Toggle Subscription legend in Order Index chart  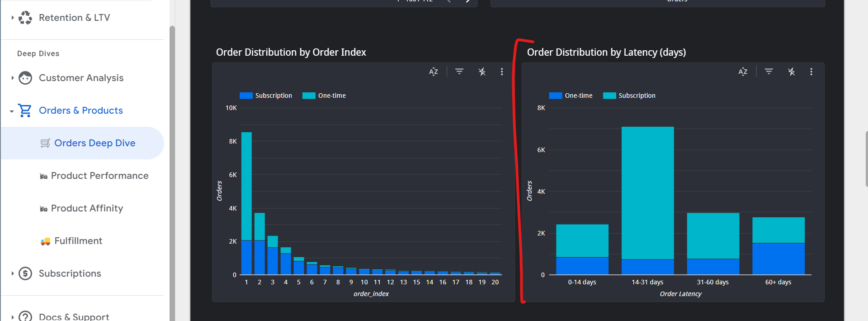266,96
